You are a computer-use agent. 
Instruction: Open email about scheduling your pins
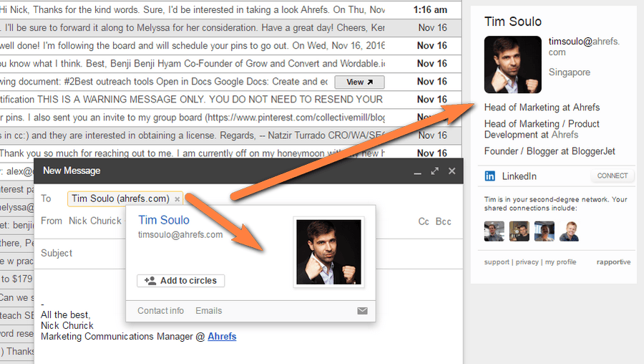pyautogui.click(x=230, y=46)
